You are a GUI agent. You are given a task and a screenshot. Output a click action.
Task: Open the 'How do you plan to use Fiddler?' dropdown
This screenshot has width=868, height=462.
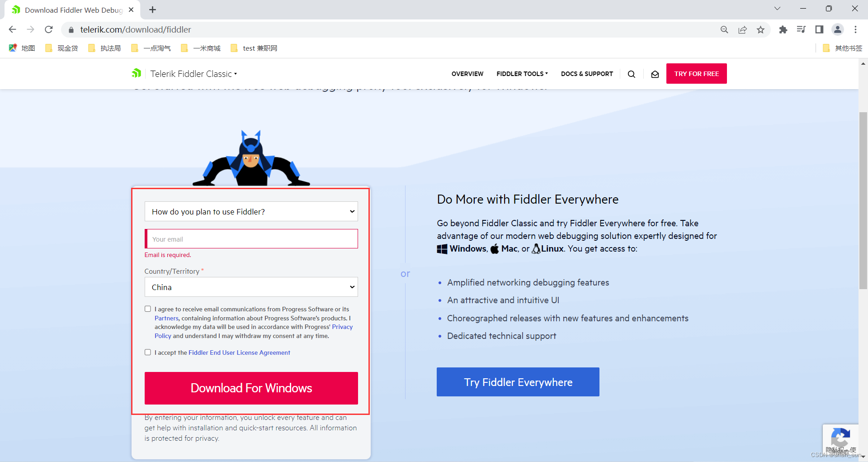click(x=251, y=211)
